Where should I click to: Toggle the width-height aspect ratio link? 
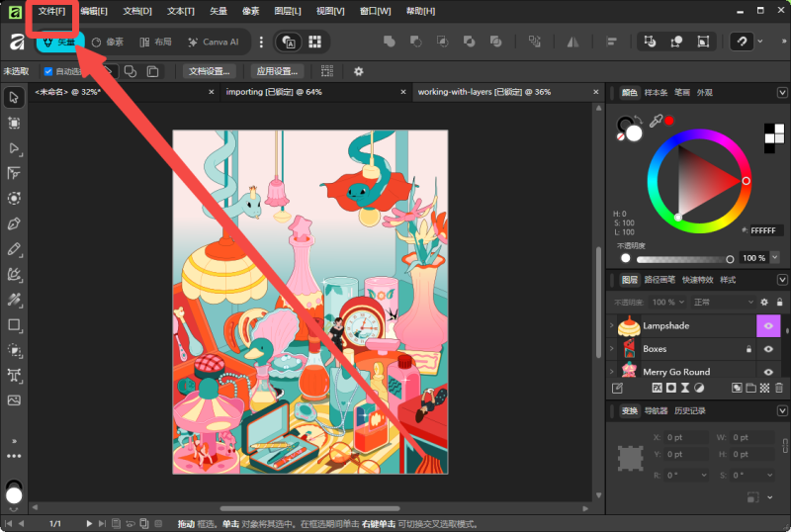(x=785, y=446)
